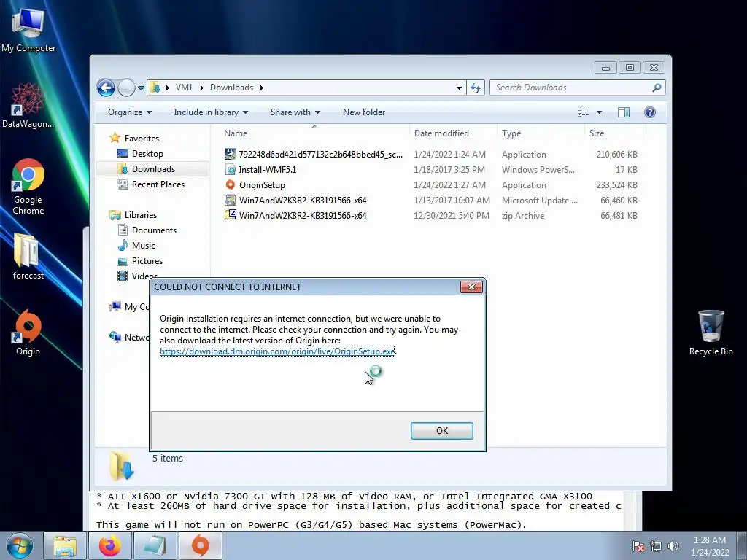747x560 pixels.
Task: Click VM1 in the address breadcrumb
Action: pyautogui.click(x=184, y=87)
